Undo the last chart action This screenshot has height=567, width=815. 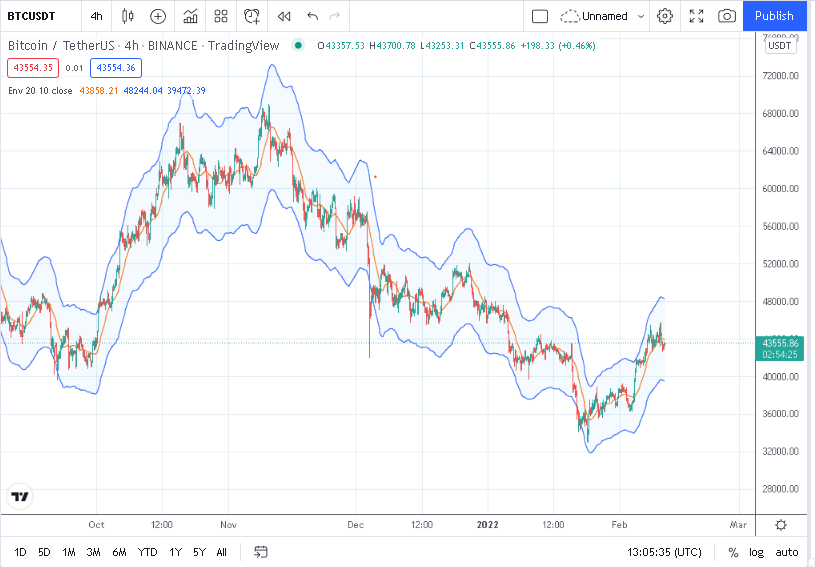tap(312, 16)
